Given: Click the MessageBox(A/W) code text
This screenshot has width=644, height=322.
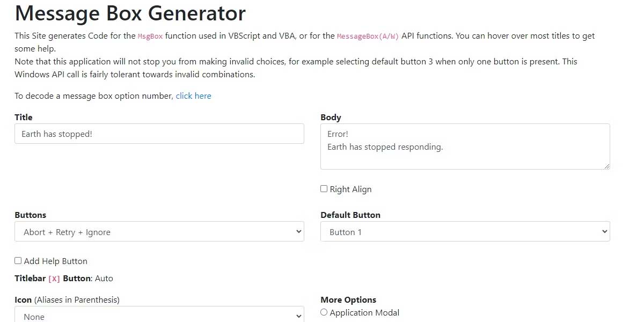Looking at the screenshot, I should tap(368, 36).
